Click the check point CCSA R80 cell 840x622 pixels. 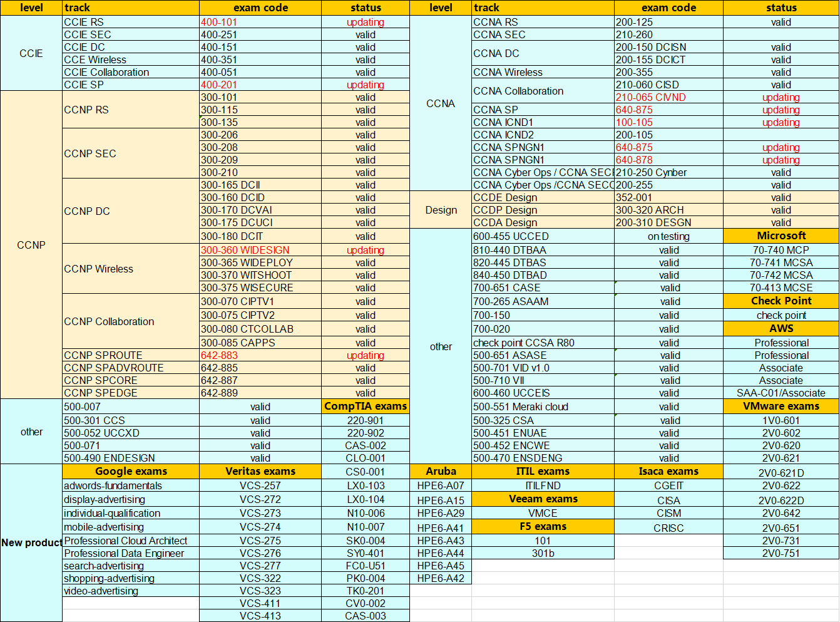[x=543, y=343]
